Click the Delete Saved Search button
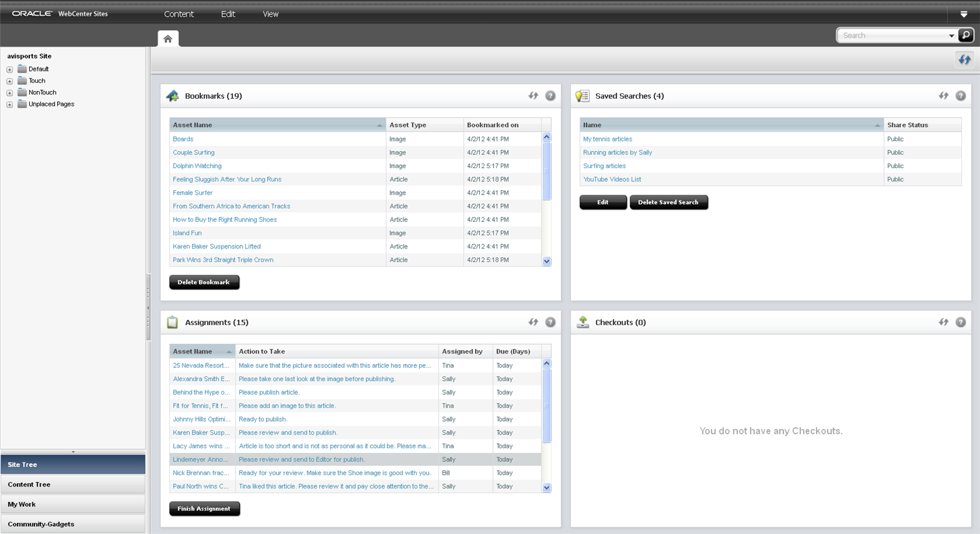980x534 pixels. point(669,202)
